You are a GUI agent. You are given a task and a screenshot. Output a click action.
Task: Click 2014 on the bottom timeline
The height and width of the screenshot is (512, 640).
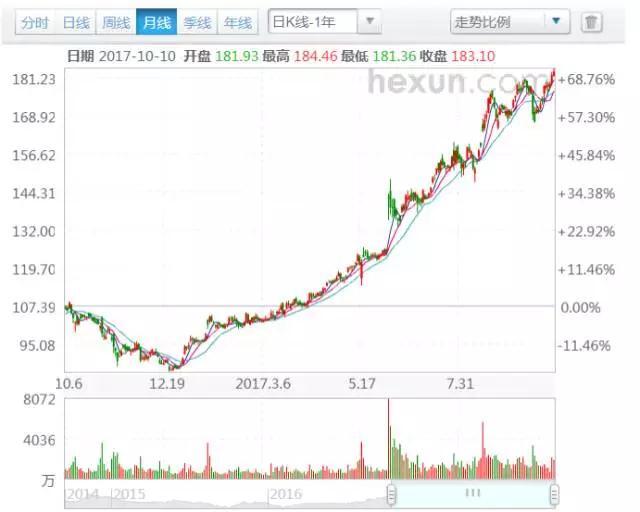[x=83, y=494]
